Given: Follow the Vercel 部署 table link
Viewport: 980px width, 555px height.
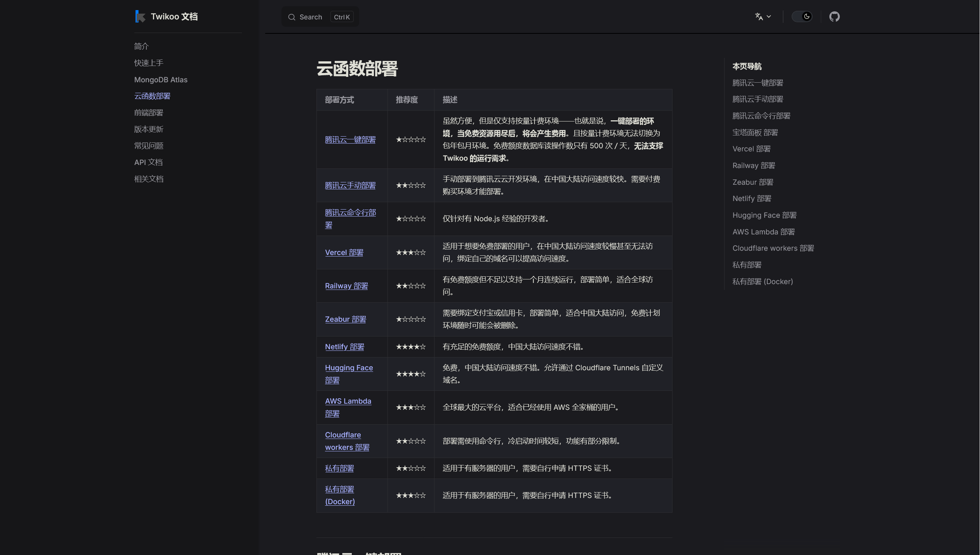Looking at the screenshot, I should pos(344,253).
